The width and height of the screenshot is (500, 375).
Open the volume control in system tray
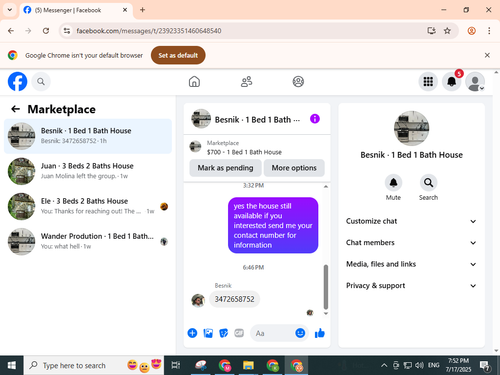[x=419, y=365]
